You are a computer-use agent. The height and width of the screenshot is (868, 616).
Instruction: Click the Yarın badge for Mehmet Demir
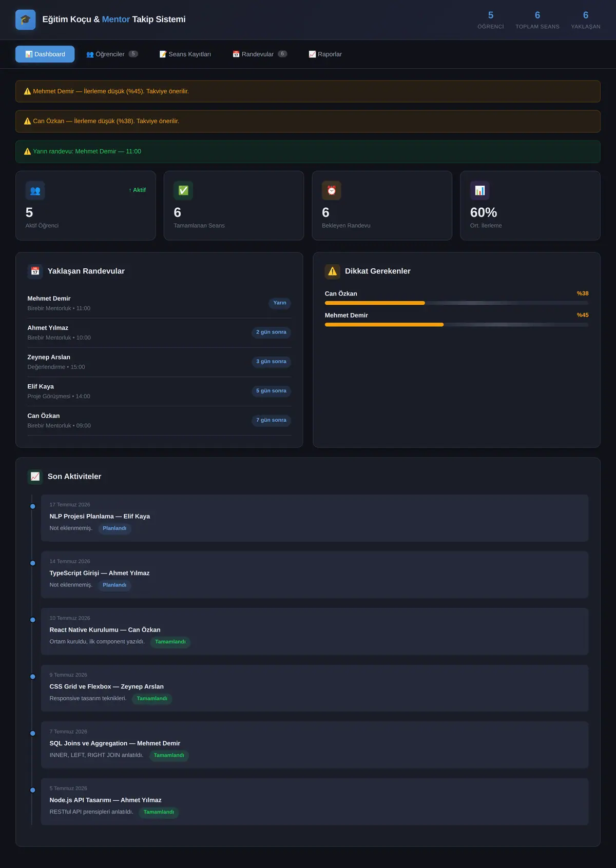280,303
